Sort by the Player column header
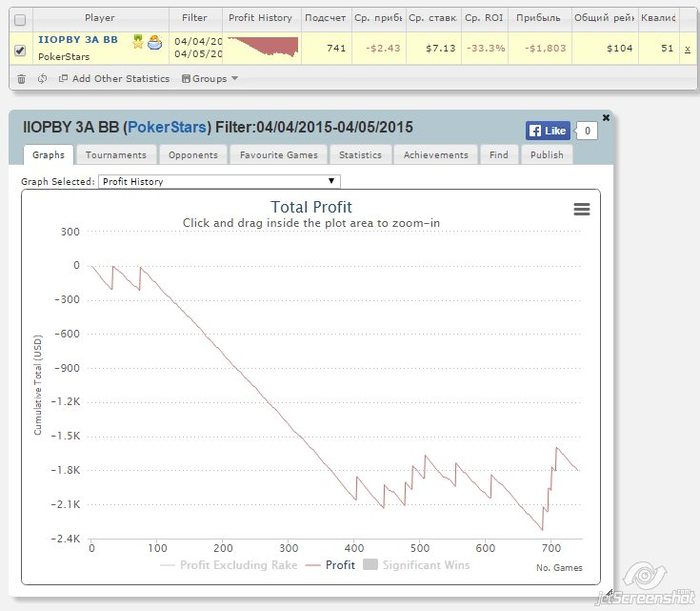This screenshot has height=611, width=700. (x=100, y=18)
